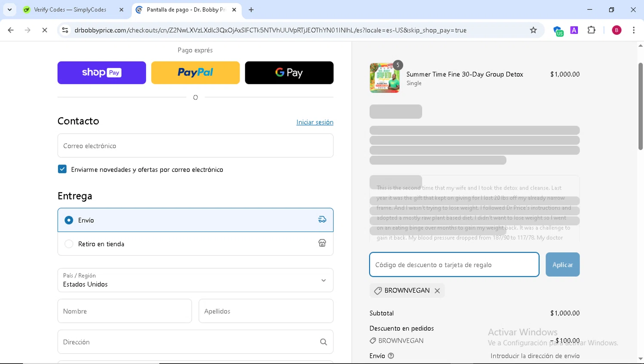The height and width of the screenshot is (364, 644).
Task: Open the US shield extension icon
Action: 558,31
